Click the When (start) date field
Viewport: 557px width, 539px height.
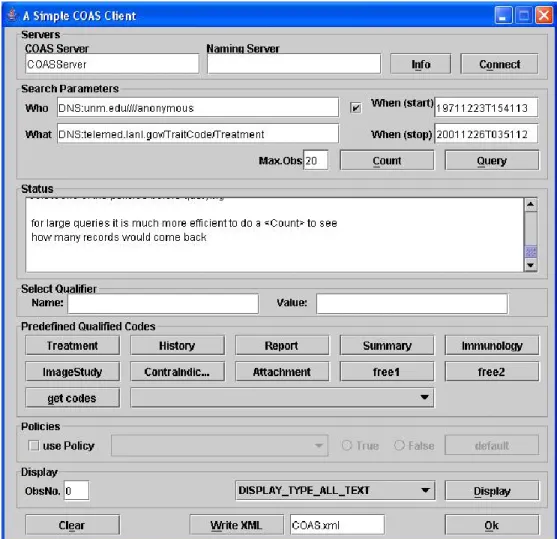tap(486, 108)
